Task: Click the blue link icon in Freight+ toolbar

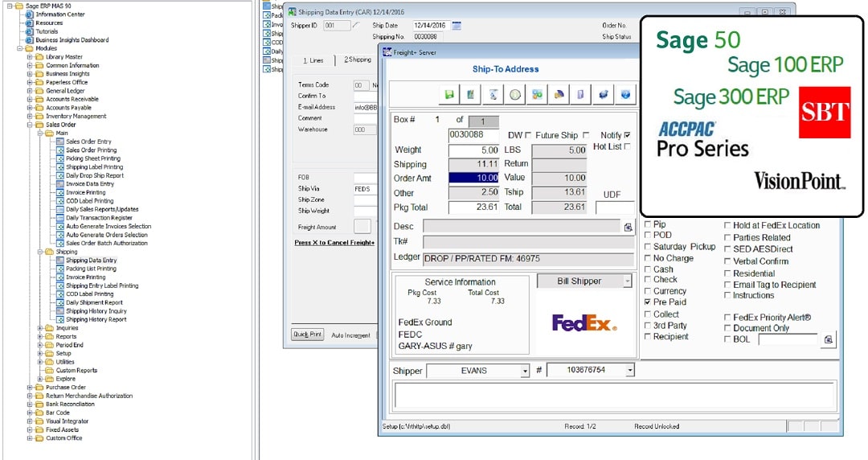Action: pos(604,95)
